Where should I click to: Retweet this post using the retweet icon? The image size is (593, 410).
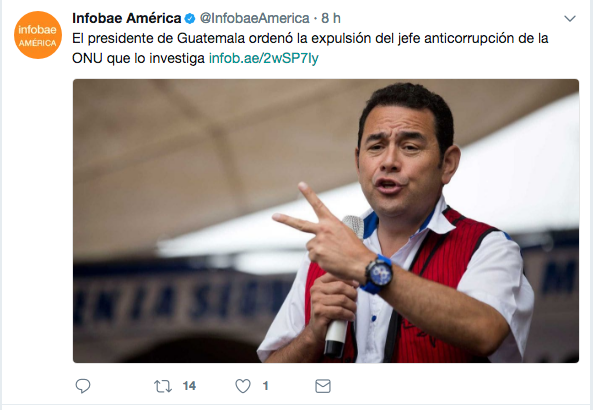pyautogui.click(x=163, y=386)
